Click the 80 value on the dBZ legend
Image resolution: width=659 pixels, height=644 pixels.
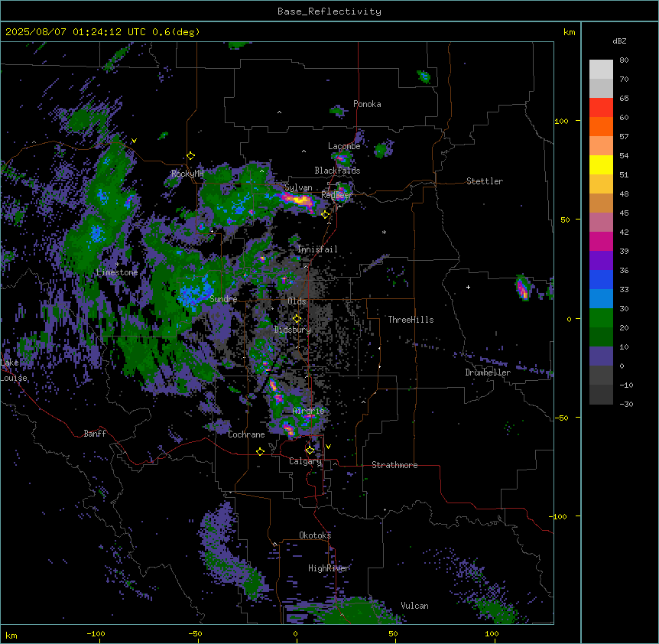pyautogui.click(x=624, y=60)
